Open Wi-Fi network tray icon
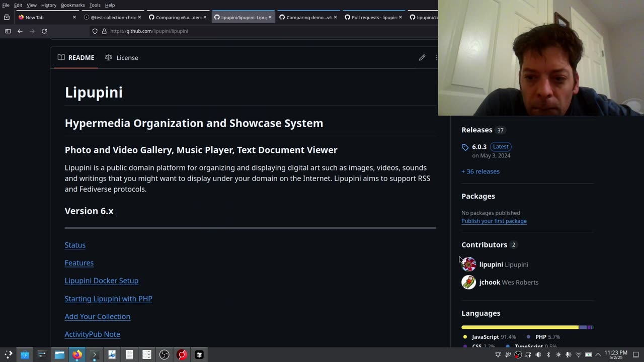Screen dimensions: 644x362 tap(579, 354)
